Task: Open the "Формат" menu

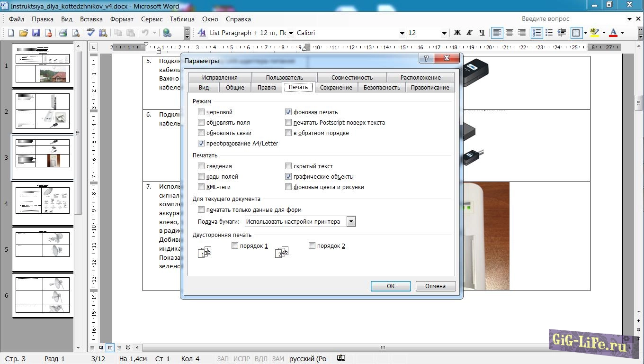Action: [122, 19]
